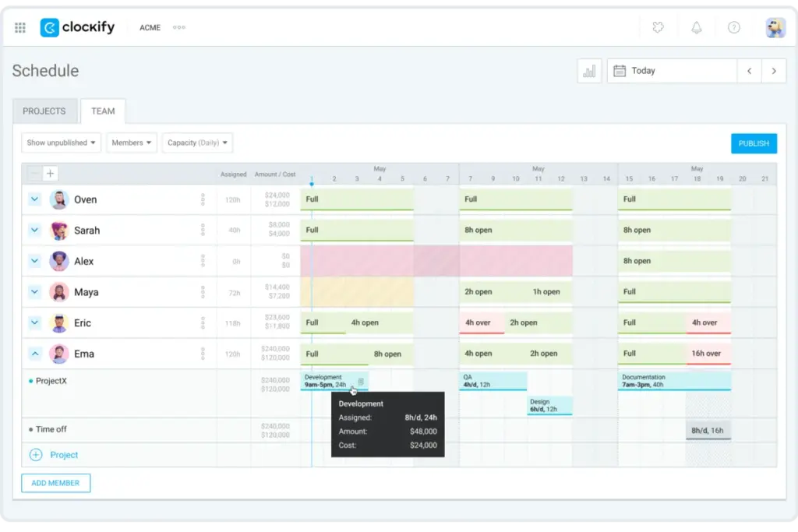Click Eric's 4h over block in second week

482,322
